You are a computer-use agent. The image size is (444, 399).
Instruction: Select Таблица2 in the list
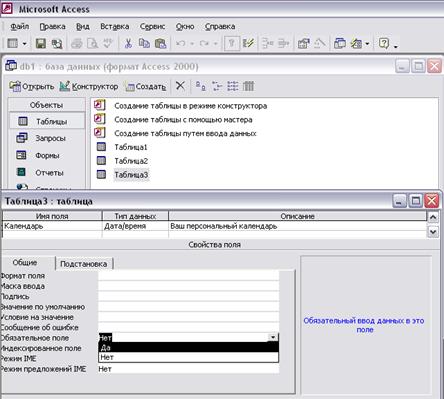point(131,161)
